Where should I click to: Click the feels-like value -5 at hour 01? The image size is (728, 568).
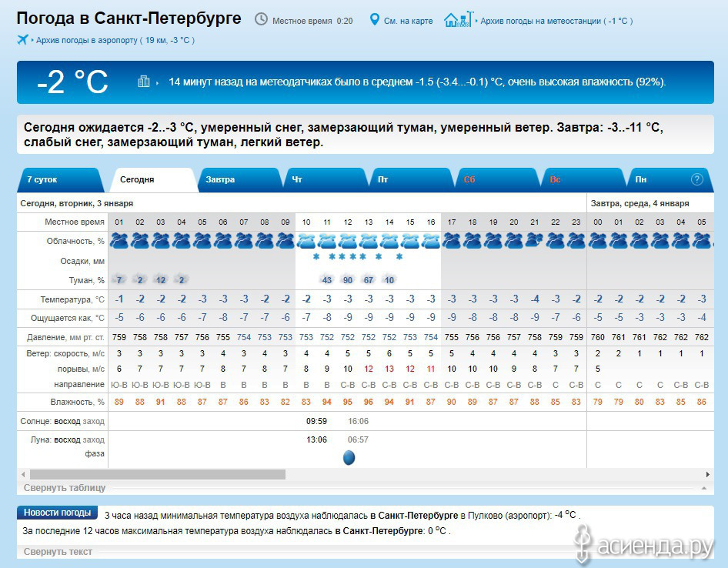pos(119,318)
